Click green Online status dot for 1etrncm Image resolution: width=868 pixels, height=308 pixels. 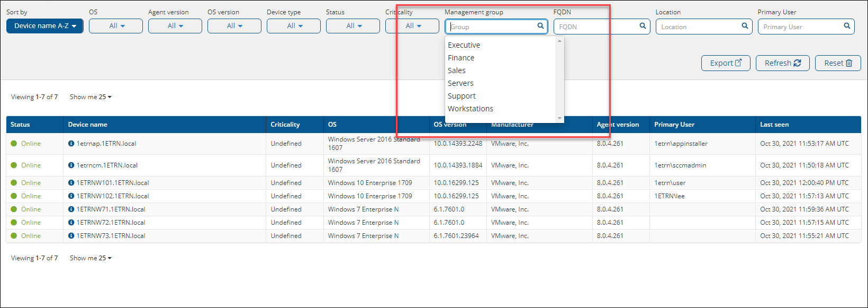point(14,165)
